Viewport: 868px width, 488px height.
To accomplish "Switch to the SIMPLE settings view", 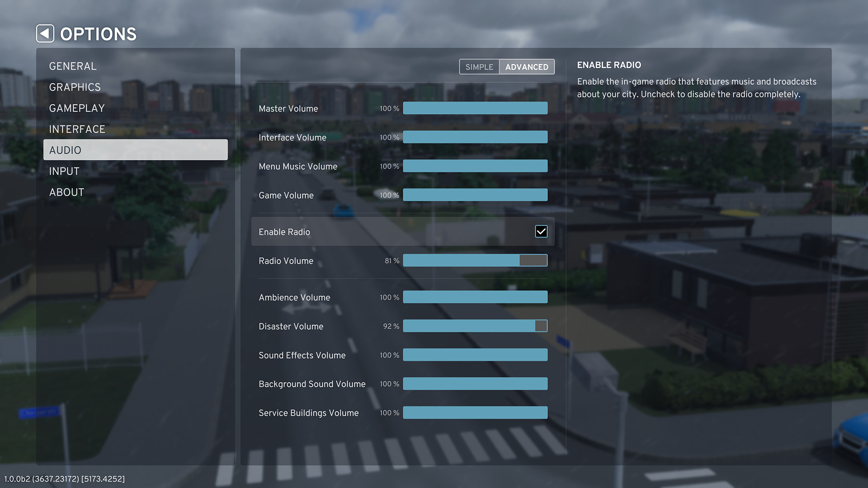I will point(479,67).
